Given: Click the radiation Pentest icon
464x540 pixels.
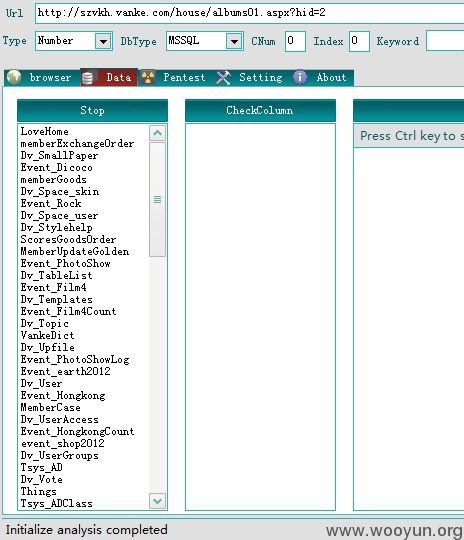Looking at the screenshot, I should click(x=148, y=77).
